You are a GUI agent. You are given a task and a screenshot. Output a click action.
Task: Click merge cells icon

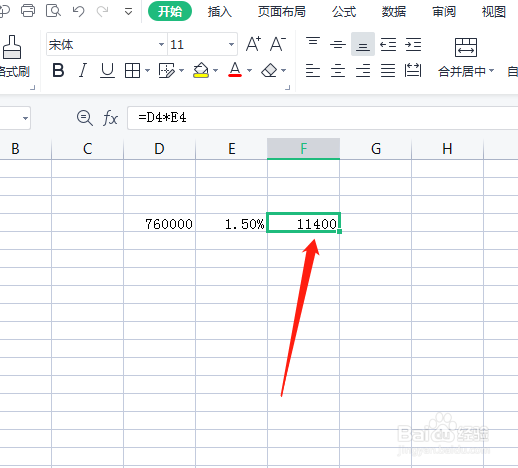(x=466, y=47)
